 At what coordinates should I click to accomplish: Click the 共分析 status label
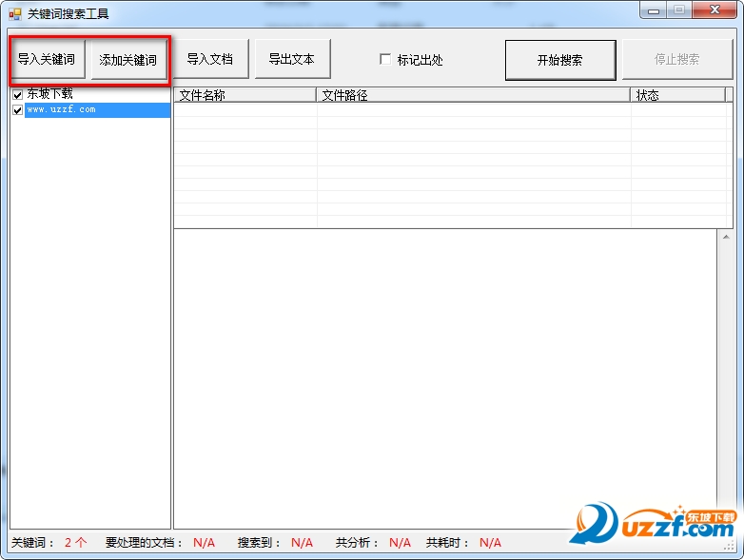click(x=358, y=543)
